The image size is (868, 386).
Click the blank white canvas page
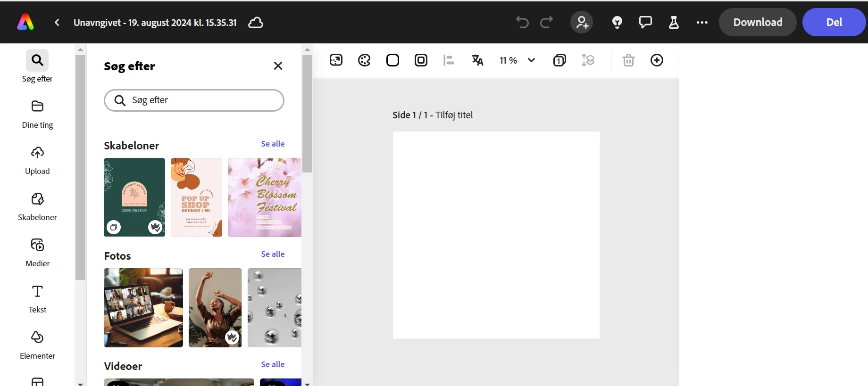(496, 235)
